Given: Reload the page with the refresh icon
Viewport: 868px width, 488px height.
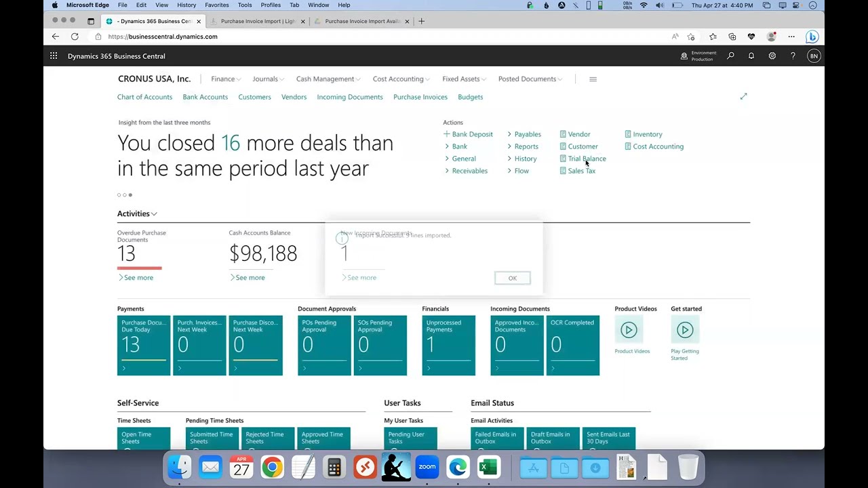Looking at the screenshot, I should click(x=75, y=37).
